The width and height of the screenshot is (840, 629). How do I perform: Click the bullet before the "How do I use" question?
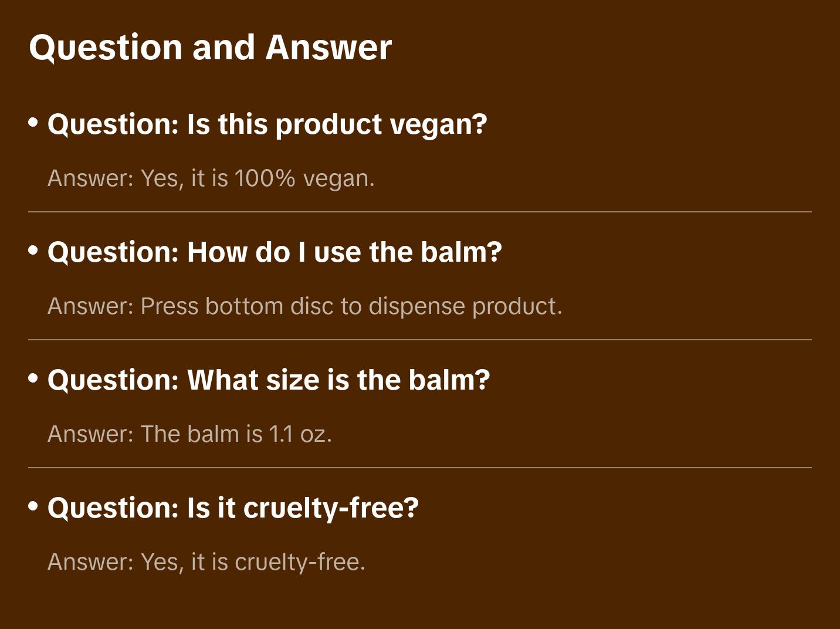click(x=33, y=251)
